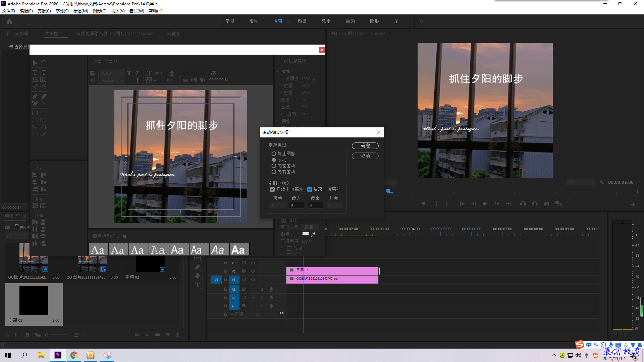
Task: Collapse the 变换 section
Action: pos(277,71)
